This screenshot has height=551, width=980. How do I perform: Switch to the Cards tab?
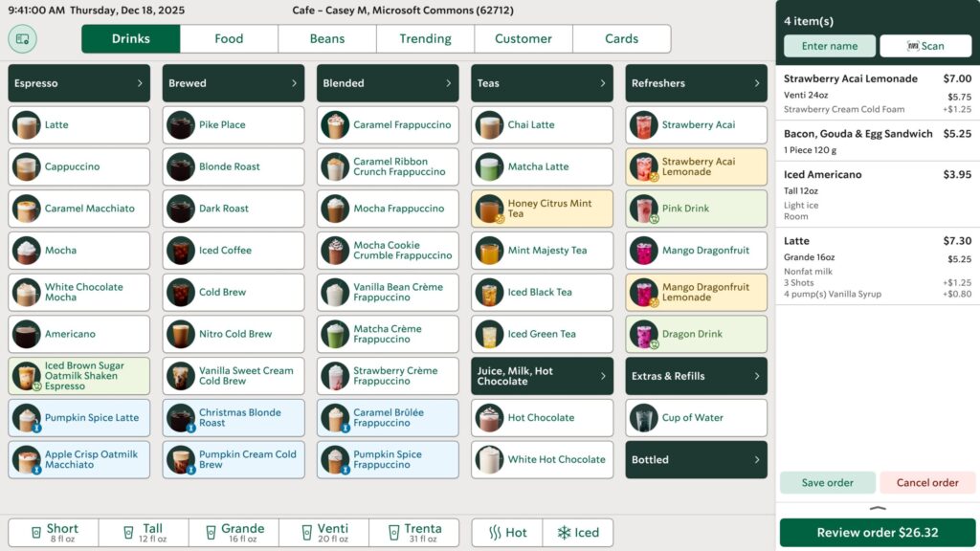click(x=621, y=38)
